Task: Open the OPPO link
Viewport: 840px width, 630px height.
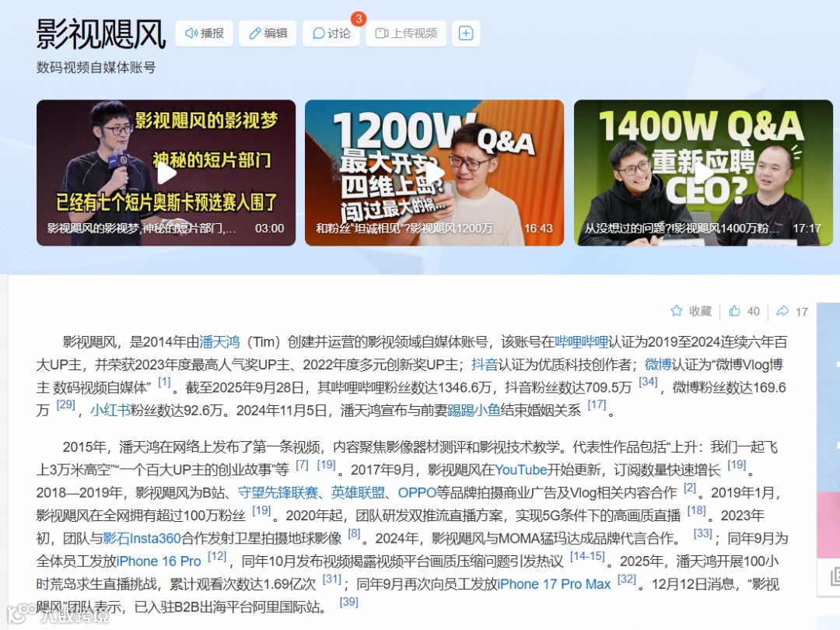Action: pos(417,492)
